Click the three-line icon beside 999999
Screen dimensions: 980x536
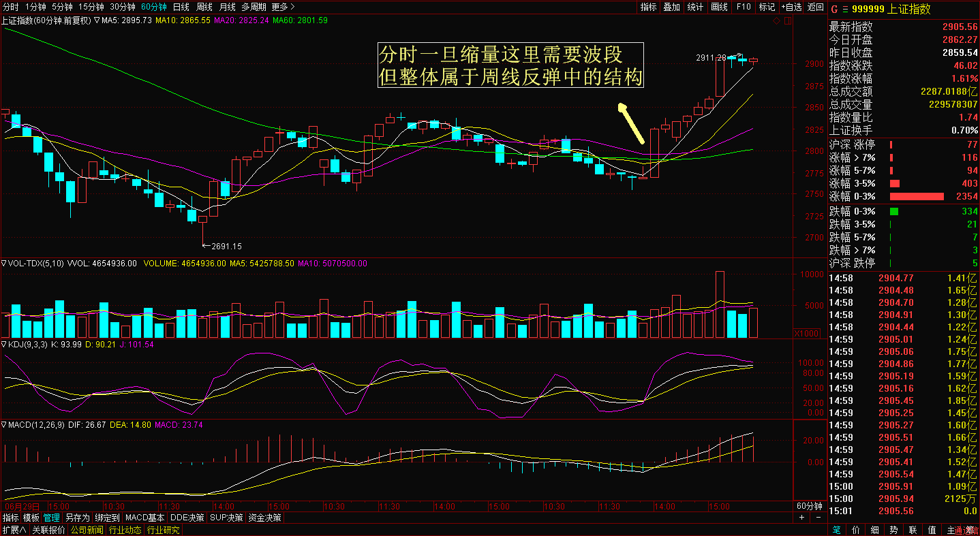[846, 9]
